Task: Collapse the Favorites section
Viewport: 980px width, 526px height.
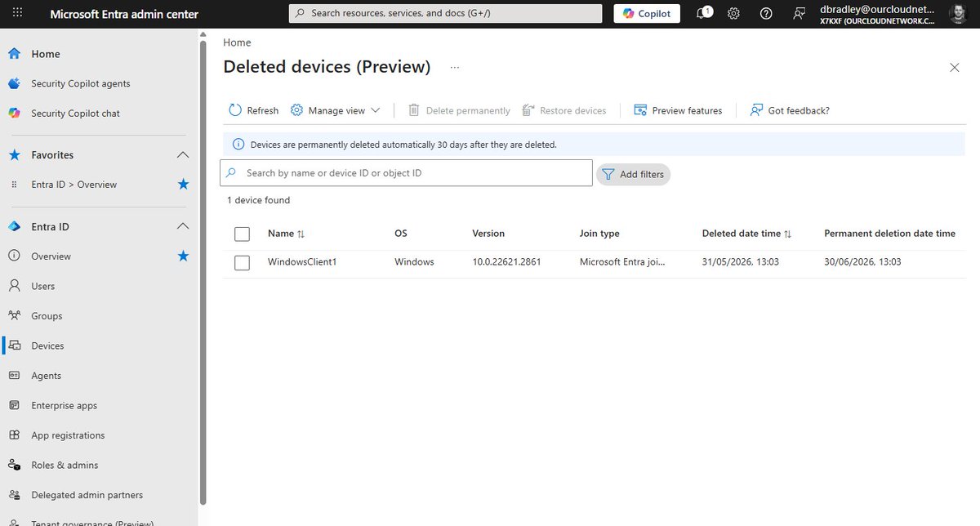Action: [183, 155]
